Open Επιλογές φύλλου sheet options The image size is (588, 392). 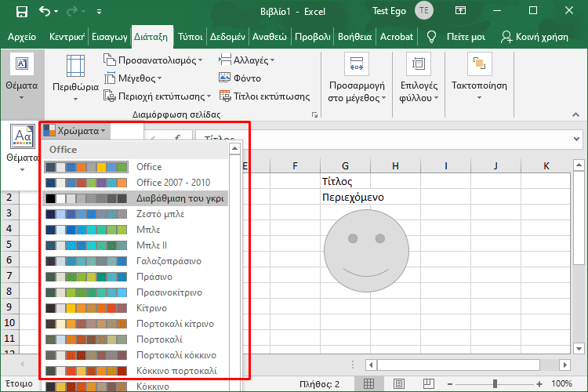pos(419,78)
